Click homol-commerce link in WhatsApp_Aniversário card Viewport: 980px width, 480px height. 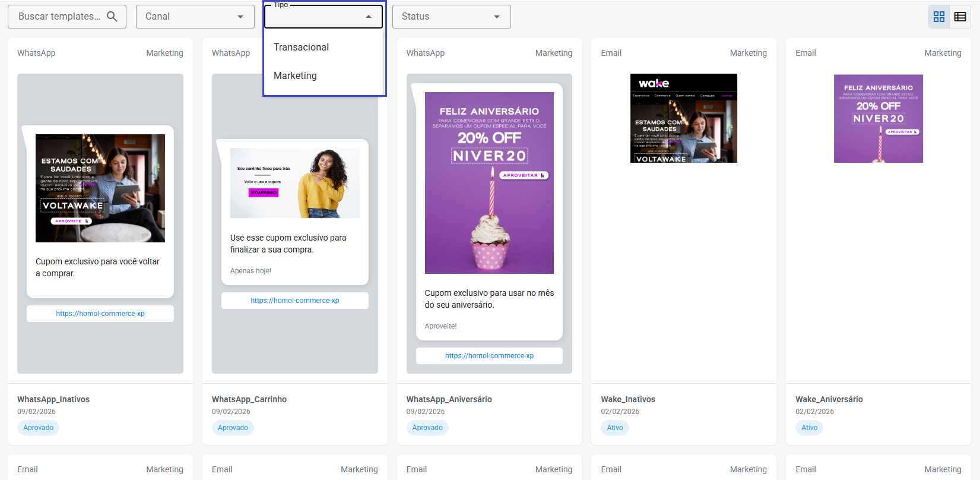click(x=489, y=356)
